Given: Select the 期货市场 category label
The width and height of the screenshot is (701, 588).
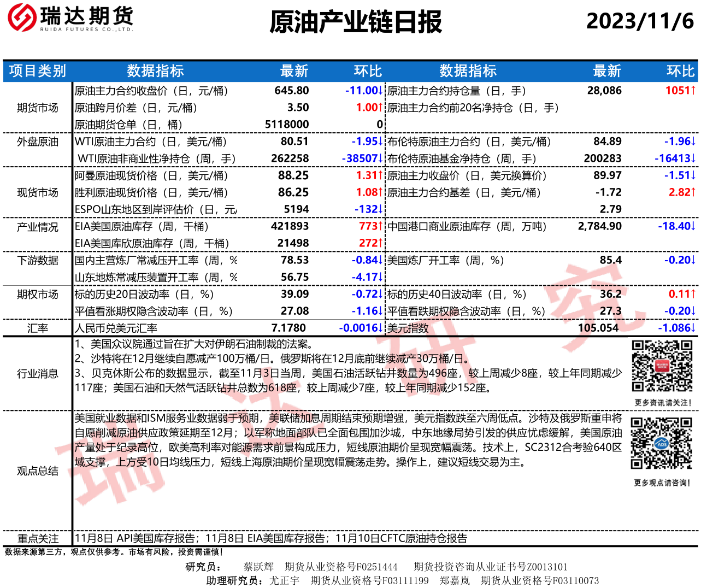Looking at the screenshot, I should point(37,108).
